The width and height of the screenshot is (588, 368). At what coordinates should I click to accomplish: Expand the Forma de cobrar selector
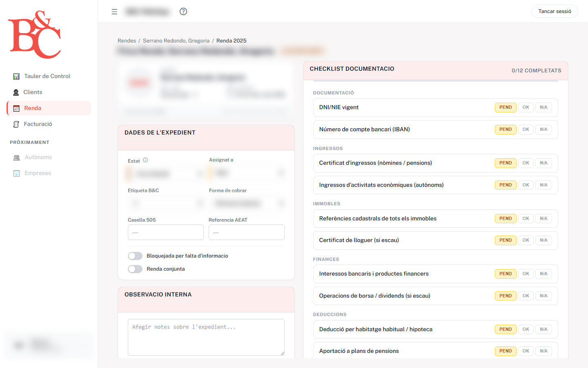pyautogui.click(x=246, y=203)
